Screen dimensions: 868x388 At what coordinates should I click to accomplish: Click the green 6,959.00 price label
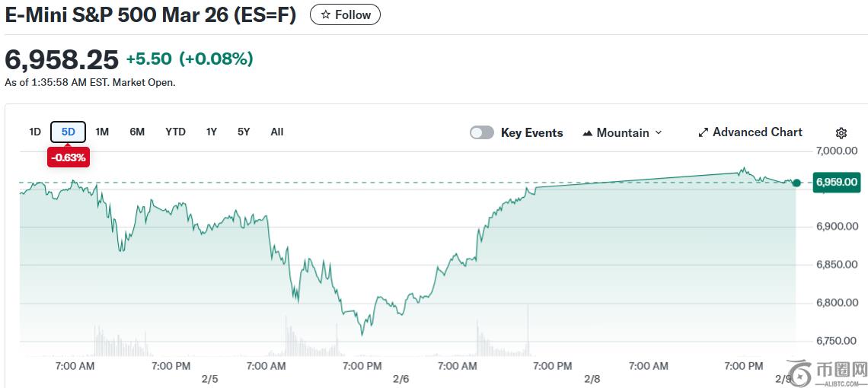point(837,182)
